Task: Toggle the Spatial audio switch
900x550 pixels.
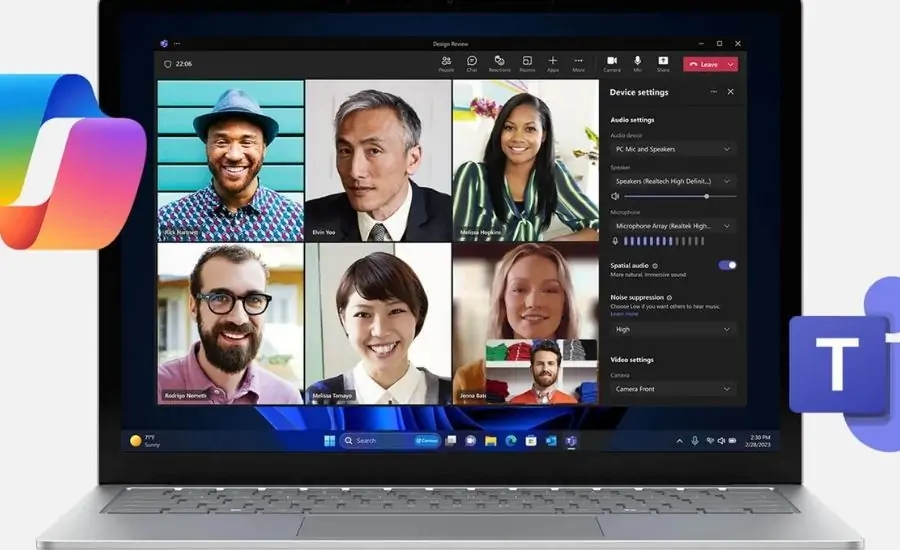Action: [x=727, y=265]
